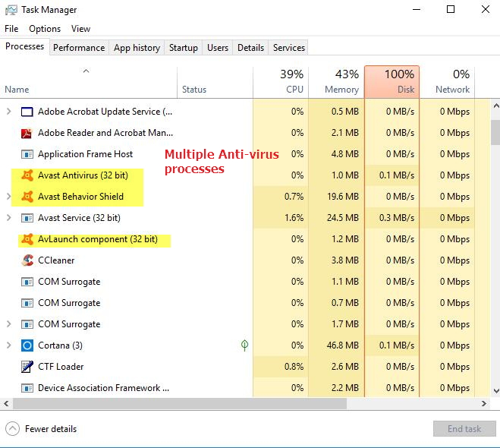Viewport: 500px width, 448px height.
Task: Sort processes by the Disk column
Action: coord(392,82)
